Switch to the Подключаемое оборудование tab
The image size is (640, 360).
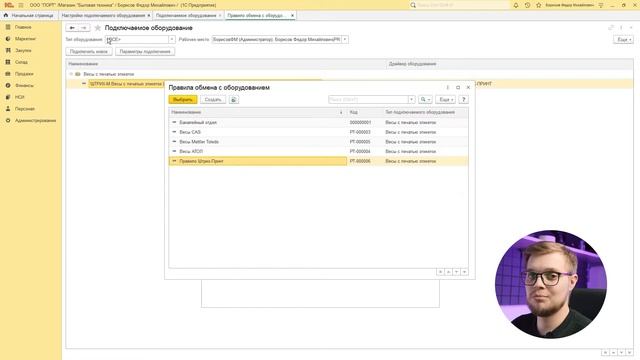pos(186,15)
